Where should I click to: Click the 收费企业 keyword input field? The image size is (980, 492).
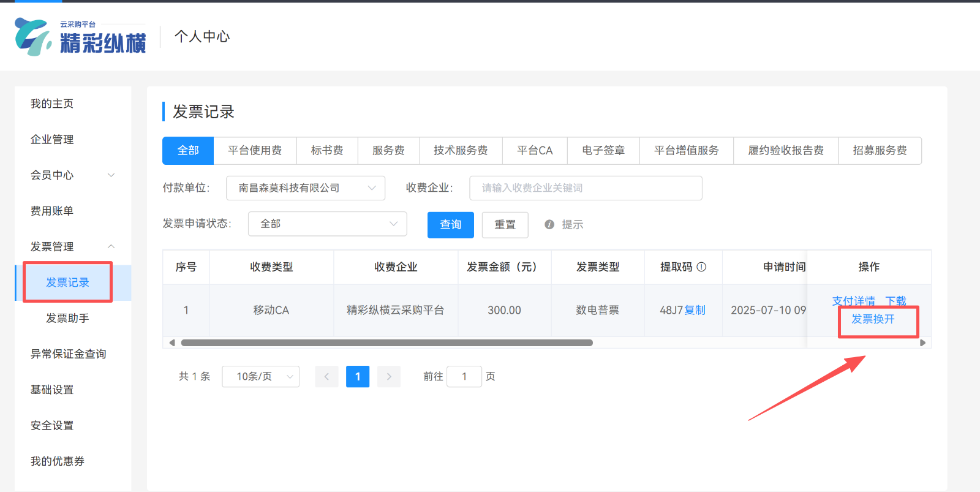pos(585,188)
